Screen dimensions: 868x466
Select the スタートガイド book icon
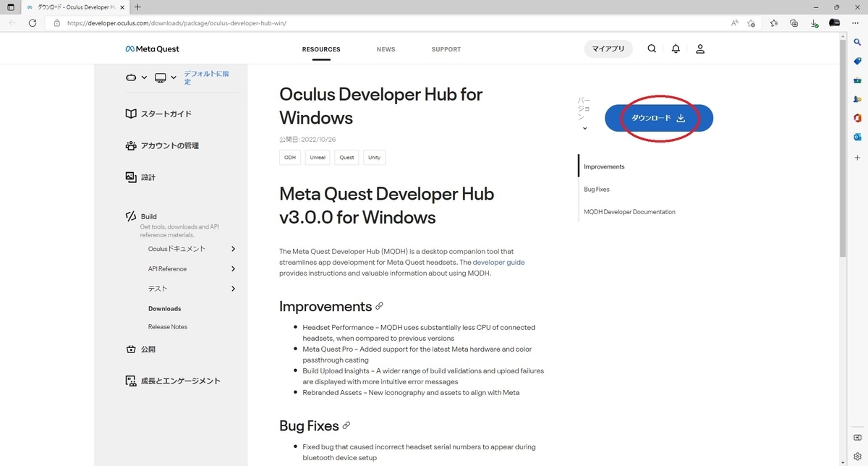click(131, 113)
